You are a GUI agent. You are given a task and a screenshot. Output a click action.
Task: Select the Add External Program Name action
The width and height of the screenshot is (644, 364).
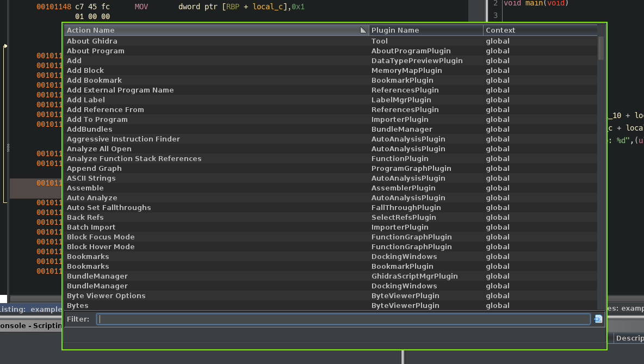coord(331,90)
